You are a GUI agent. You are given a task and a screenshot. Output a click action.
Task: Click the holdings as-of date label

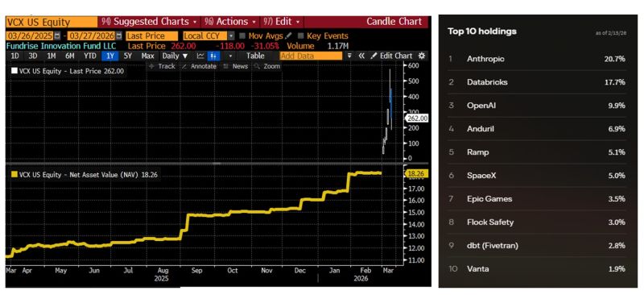click(610, 33)
